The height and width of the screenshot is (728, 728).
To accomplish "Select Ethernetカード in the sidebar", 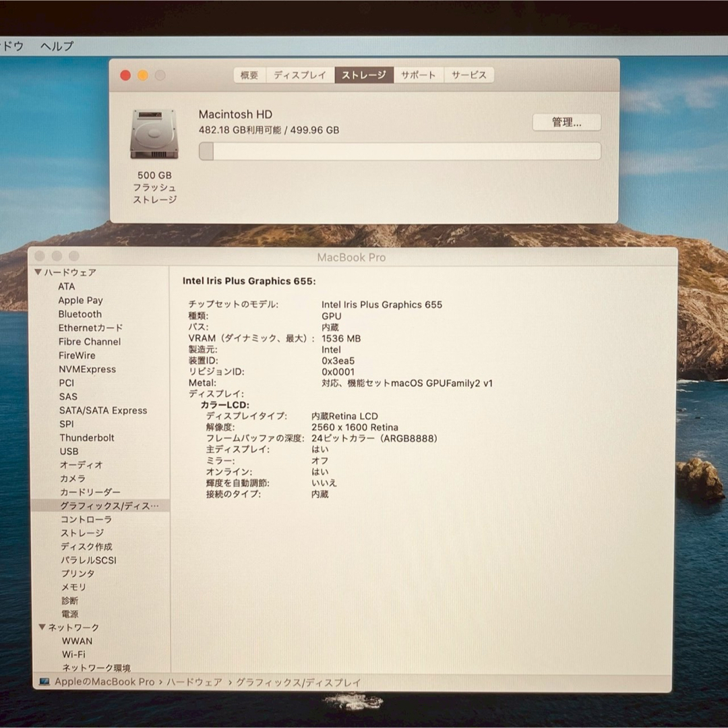I will point(90,328).
